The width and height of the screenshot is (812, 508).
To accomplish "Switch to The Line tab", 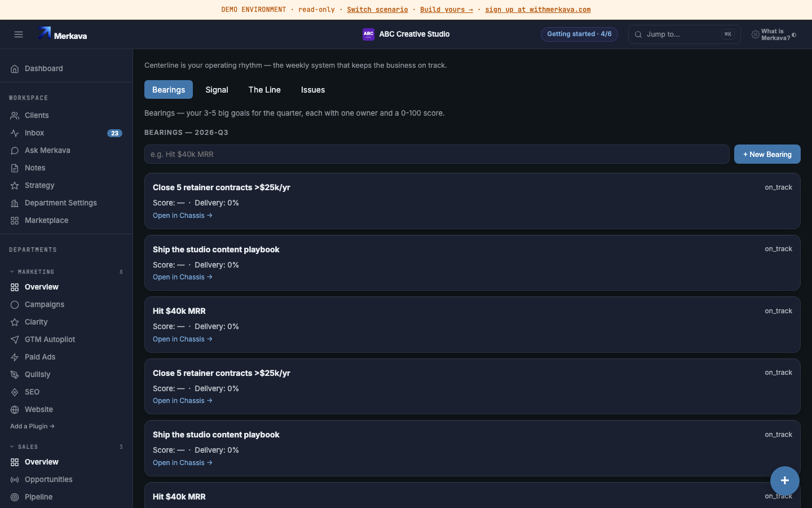I will [264, 90].
